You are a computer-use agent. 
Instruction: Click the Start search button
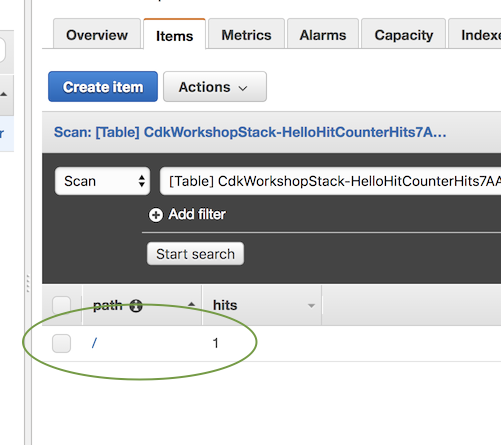tap(195, 254)
